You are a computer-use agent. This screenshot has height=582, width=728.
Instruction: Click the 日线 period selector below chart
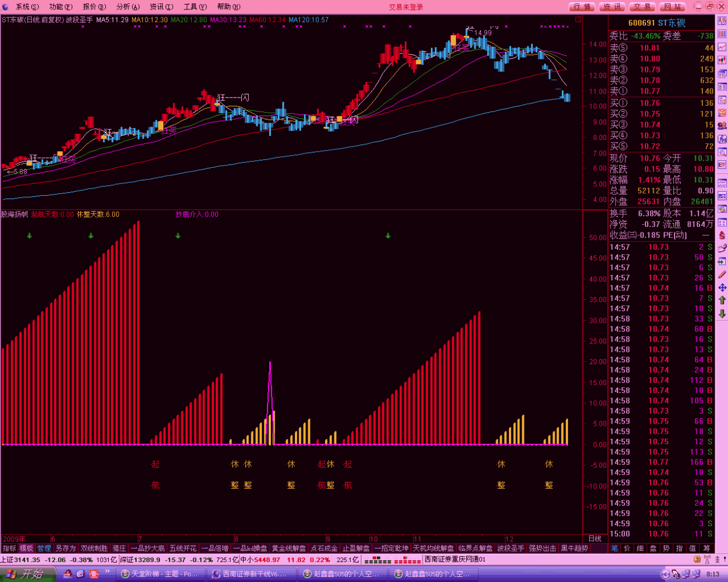coord(595,539)
